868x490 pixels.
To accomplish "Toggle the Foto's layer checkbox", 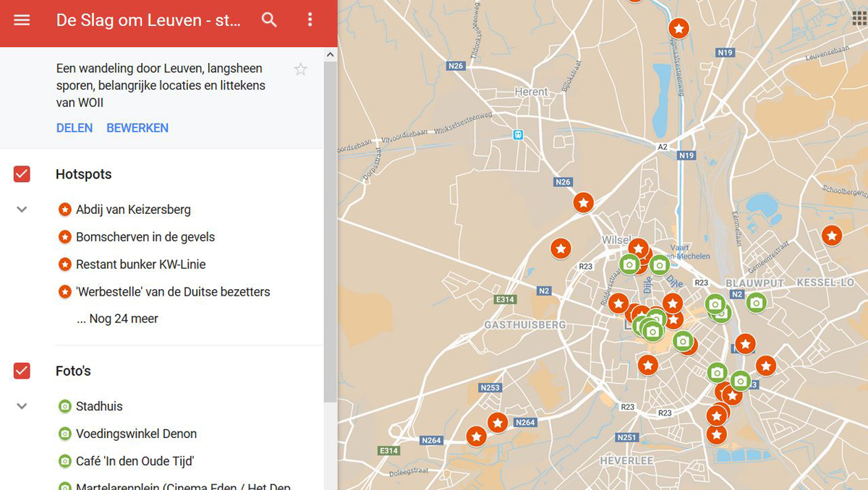I will [22, 371].
